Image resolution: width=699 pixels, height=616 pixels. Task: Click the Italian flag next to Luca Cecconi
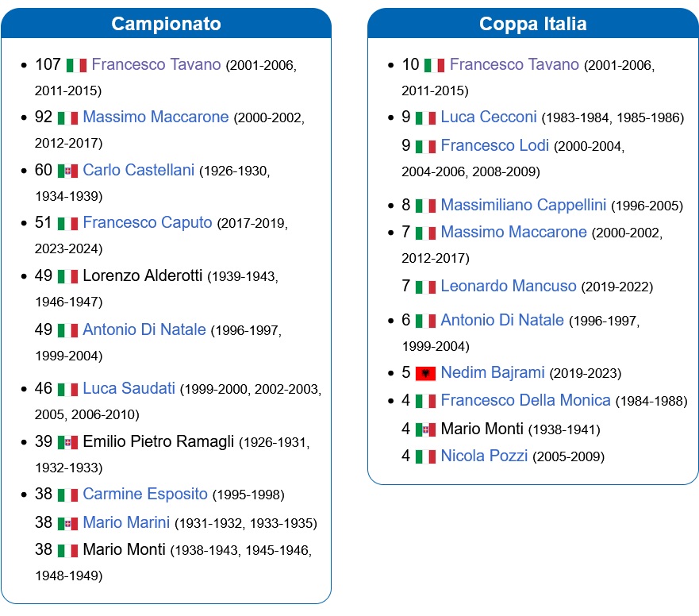click(425, 118)
